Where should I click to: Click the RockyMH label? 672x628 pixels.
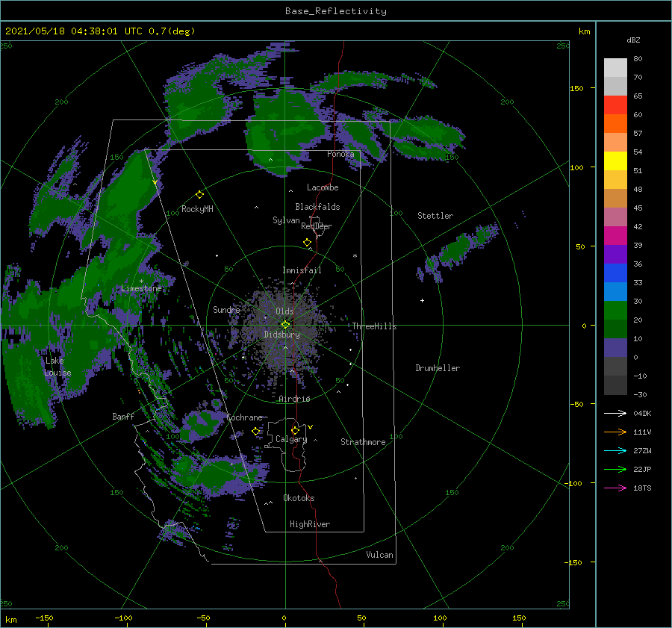197,209
